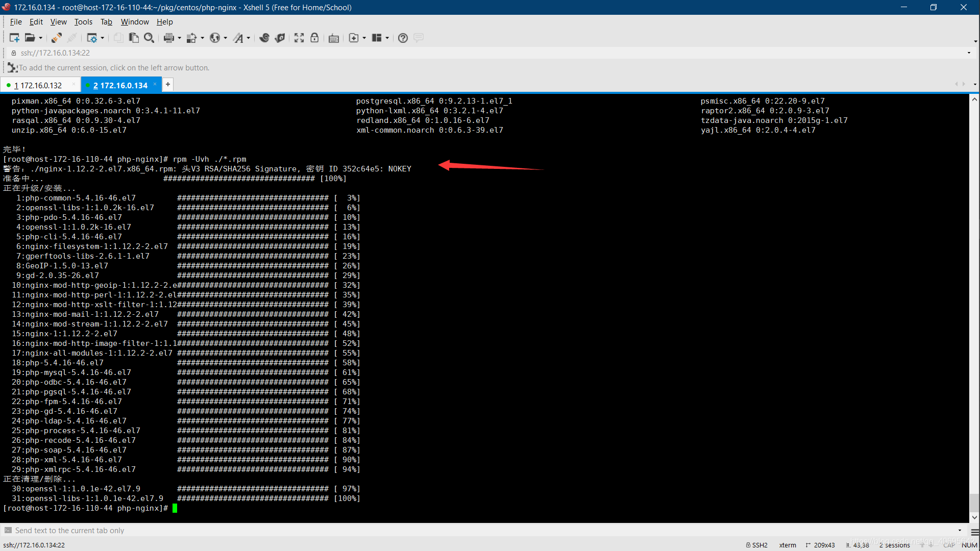Image resolution: width=980 pixels, height=551 pixels.
Task: Click the terminal scrollbar down arrow
Action: pyautogui.click(x=974, y=517)
